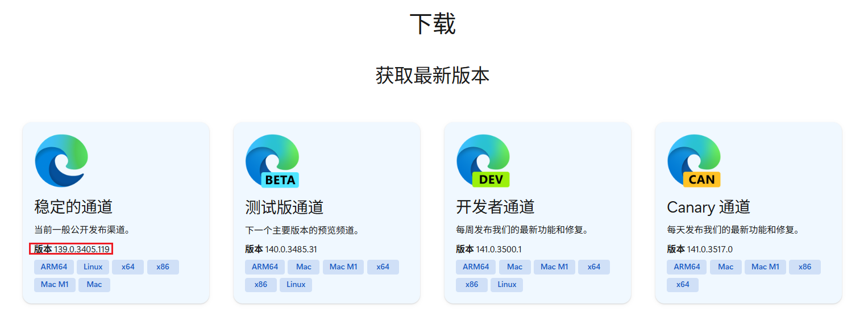Download x86 build in Canary 通道 card

point(805,267)
